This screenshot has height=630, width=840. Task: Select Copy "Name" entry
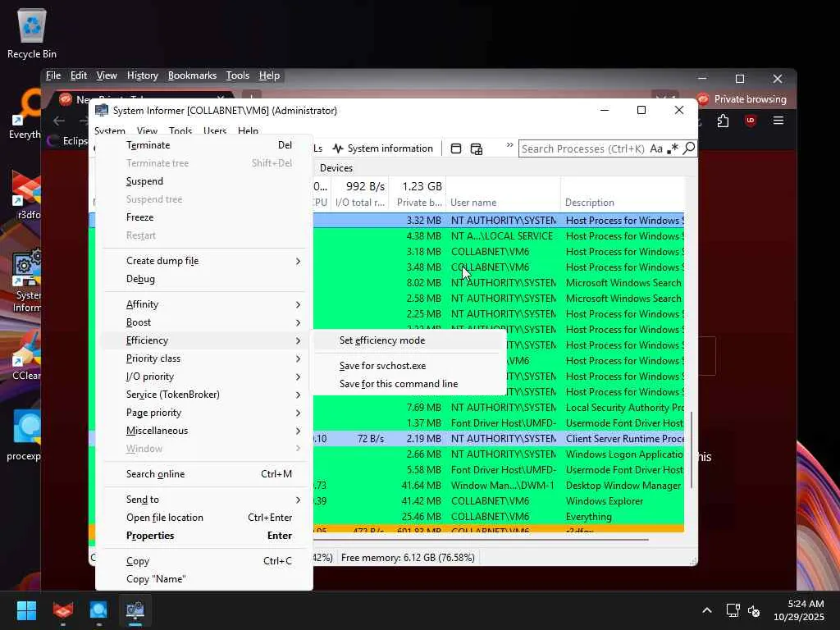(x=204, y=579)
